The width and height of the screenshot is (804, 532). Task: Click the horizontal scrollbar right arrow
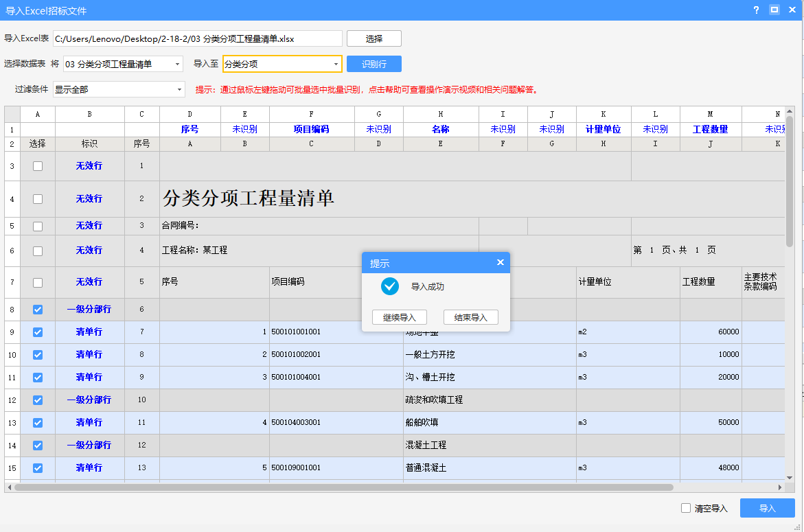[x=780, y=487]
